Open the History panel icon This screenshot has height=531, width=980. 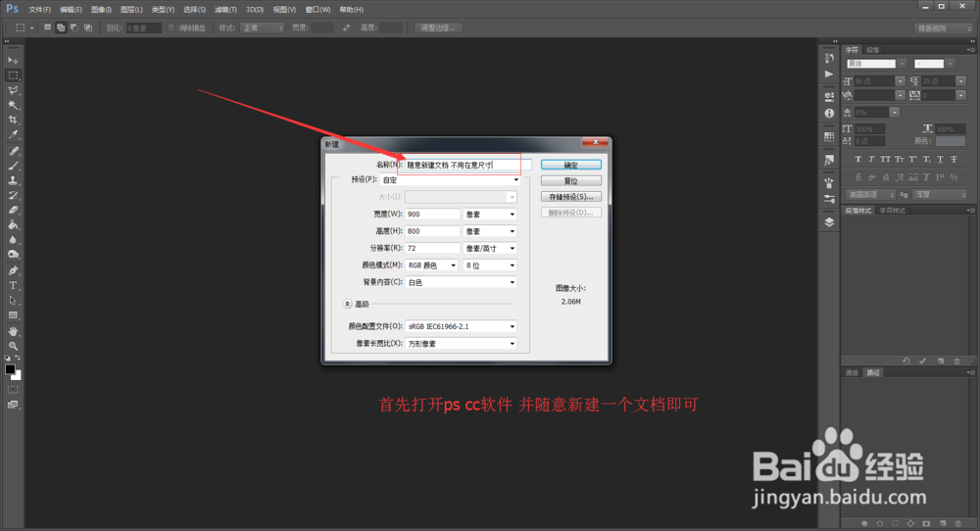(829, 58)
